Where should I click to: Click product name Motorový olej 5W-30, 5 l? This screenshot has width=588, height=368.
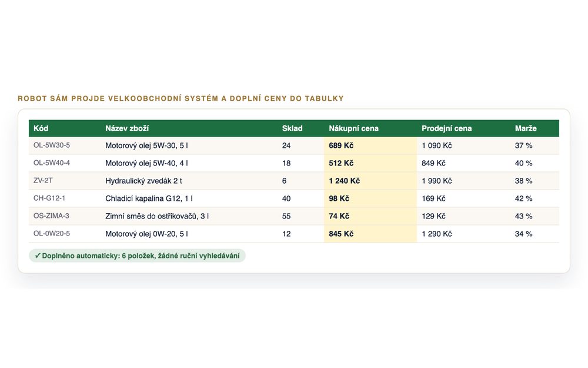[x=146, y=145]
